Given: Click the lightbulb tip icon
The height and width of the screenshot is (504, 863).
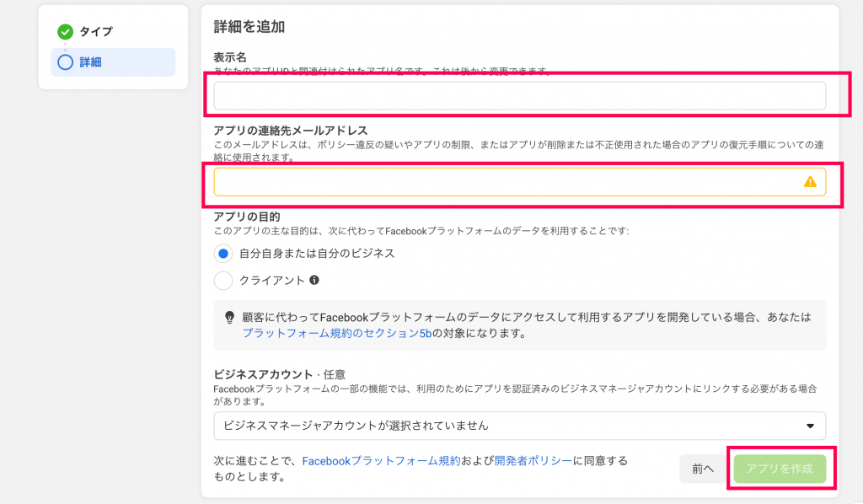Looking at the screenshot, I should [x=229, y=318].
